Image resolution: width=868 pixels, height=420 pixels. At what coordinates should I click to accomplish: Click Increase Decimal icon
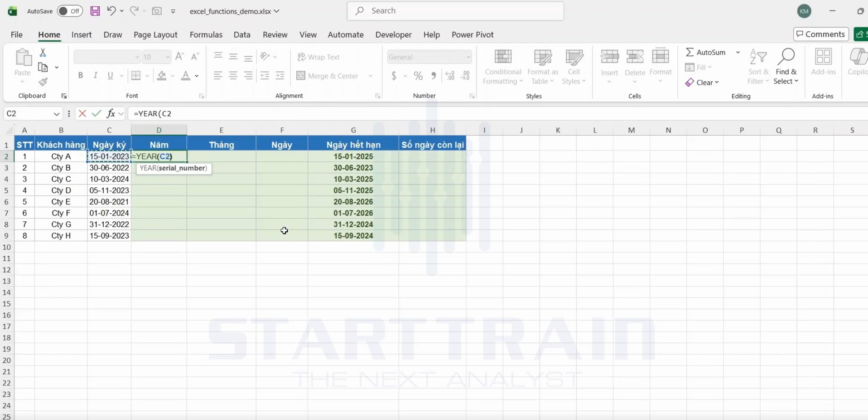450,76
